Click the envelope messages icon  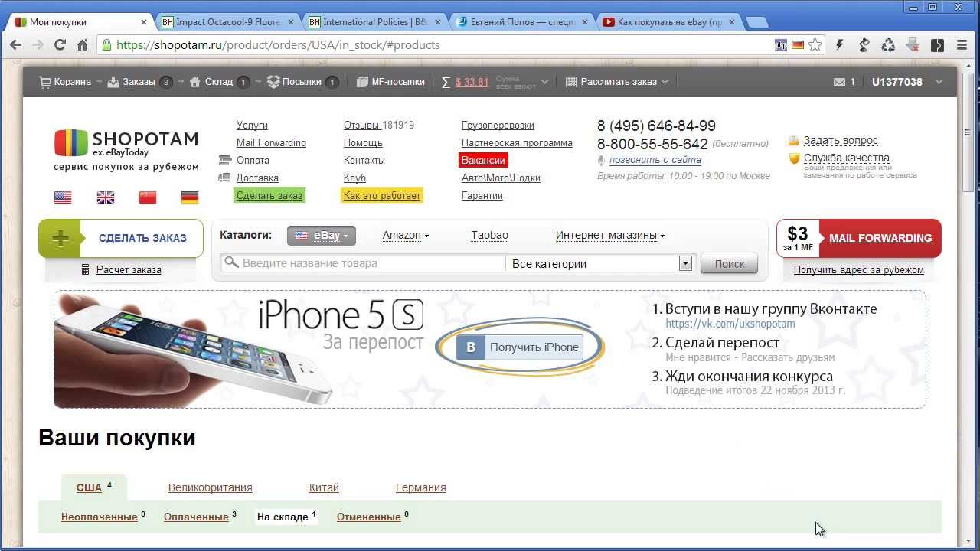click(839, 82)
